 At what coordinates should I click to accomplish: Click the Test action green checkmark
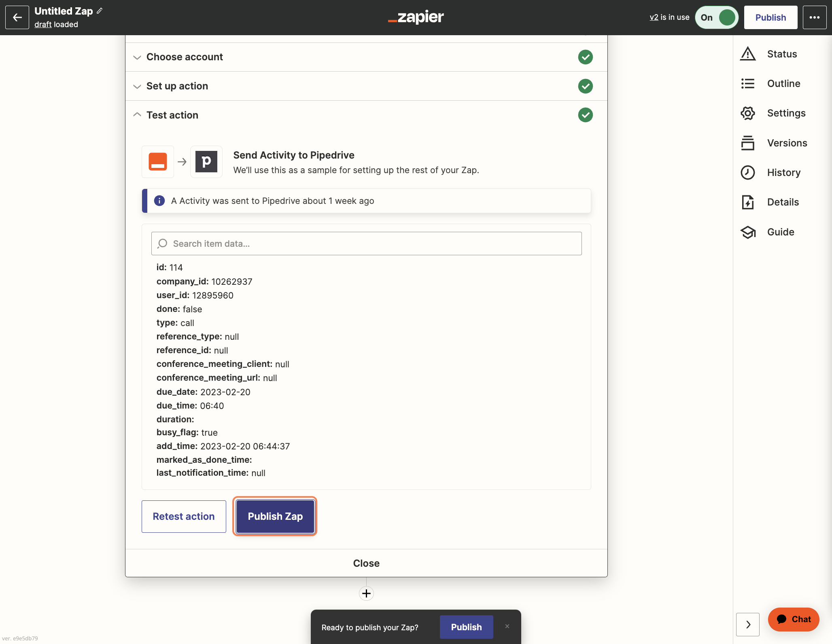click(x=585, y=115)
